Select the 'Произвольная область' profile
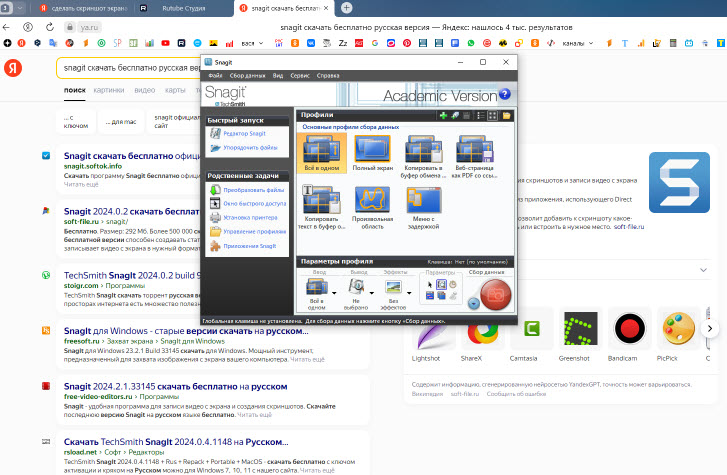 (372, 207)
